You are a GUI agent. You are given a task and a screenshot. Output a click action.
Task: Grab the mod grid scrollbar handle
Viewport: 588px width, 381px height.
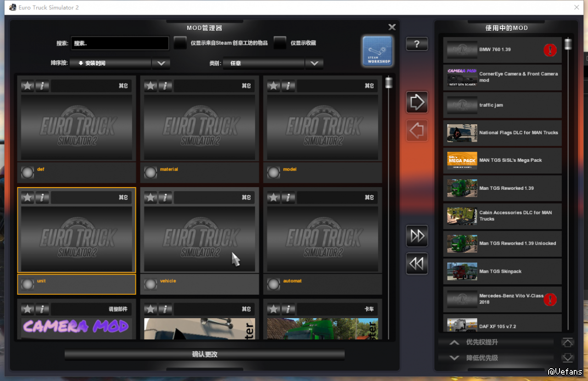389,83
